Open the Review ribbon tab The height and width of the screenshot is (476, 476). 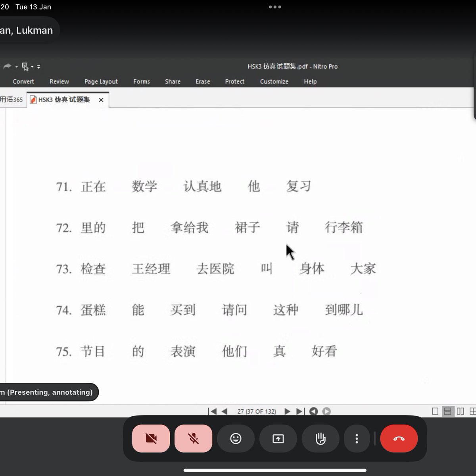(59, 81)
